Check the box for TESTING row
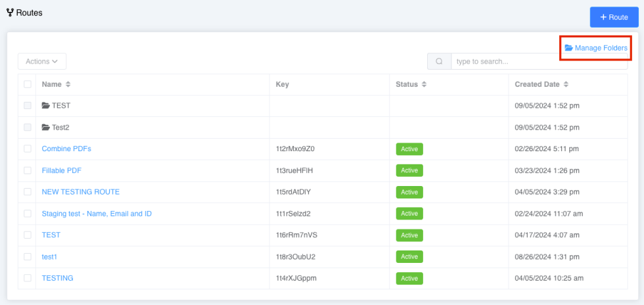Viewport: 644px width, 305px height. [x=28, y=278]
